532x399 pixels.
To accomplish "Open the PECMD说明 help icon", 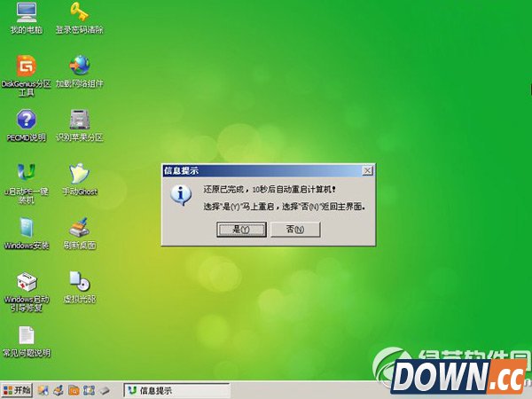I will tap(26, 125).
